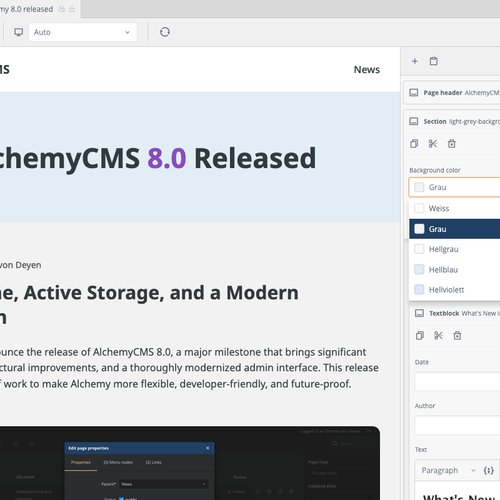
Task: Click the Author input field
Action: click(x=457, y=425)
